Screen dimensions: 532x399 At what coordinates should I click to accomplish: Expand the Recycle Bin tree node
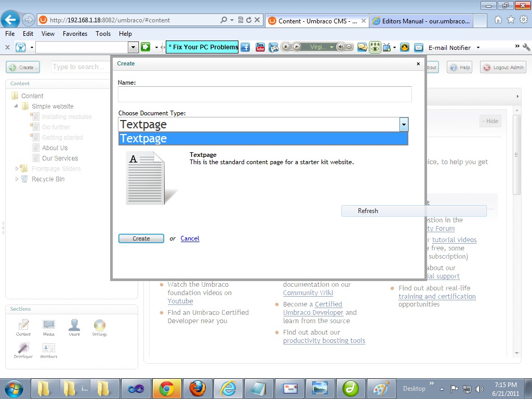point(17,179)
